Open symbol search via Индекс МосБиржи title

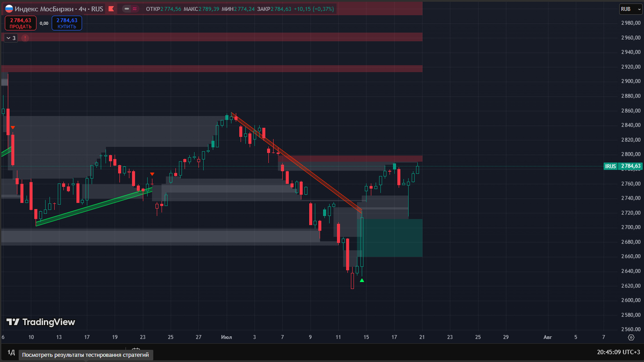tap(45, 9)
